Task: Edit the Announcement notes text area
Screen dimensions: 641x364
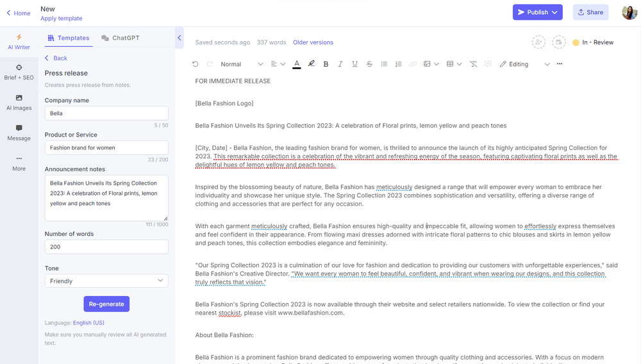Action: pyautogui.click(x=106, y=198)
